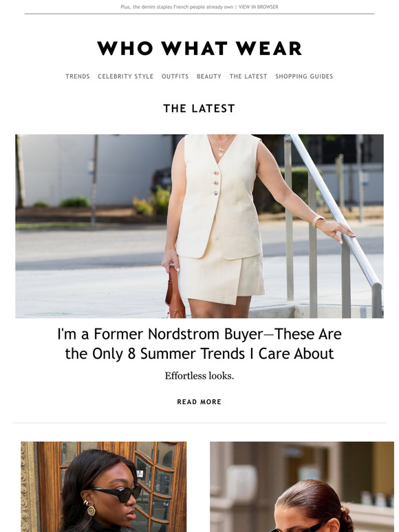Select OUTFITS in the navigation bar
This screenshot has width=399, height=532.
click(175, 76)
